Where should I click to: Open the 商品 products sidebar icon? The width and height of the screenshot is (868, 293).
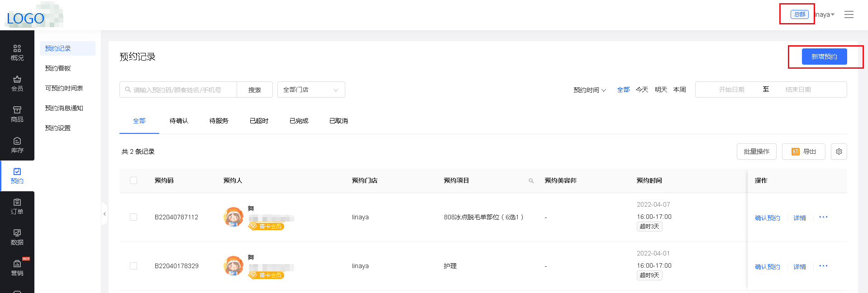[17, 114]
